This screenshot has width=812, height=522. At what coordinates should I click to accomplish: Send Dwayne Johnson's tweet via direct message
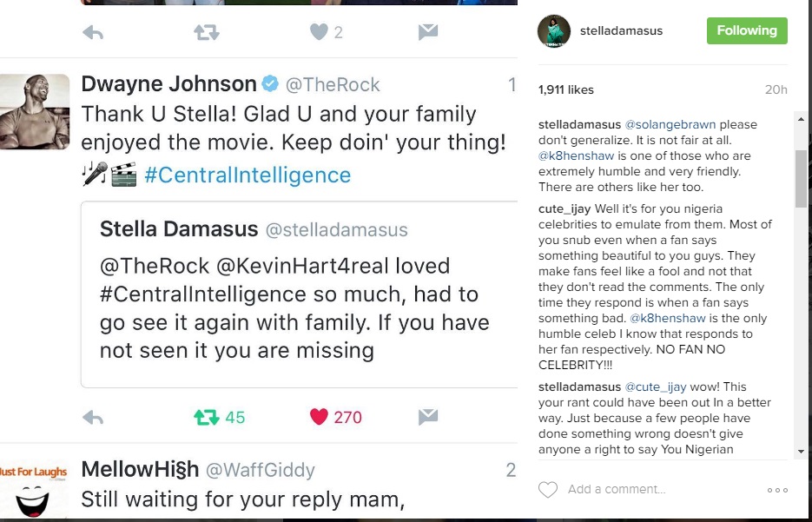428,417
